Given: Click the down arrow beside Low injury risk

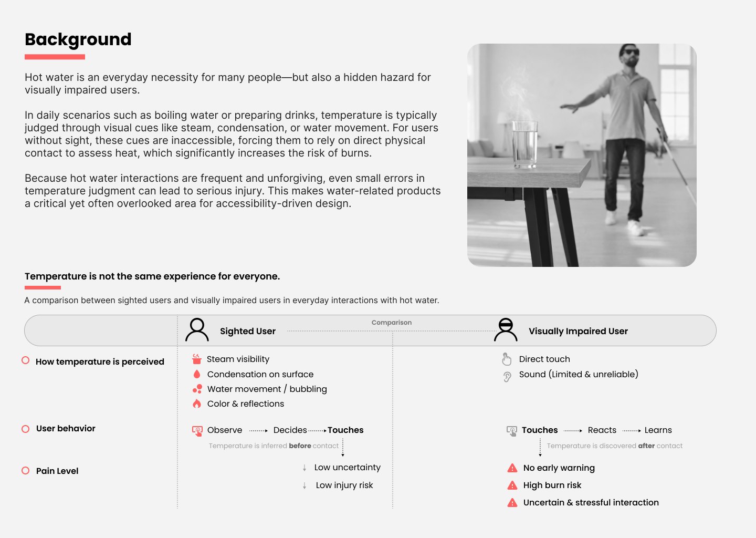Looking at the screenshot, I should [x=304, y=485].
